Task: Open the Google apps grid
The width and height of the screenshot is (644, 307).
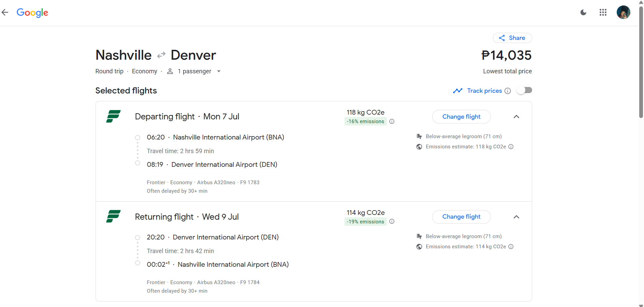Action: 603,13
